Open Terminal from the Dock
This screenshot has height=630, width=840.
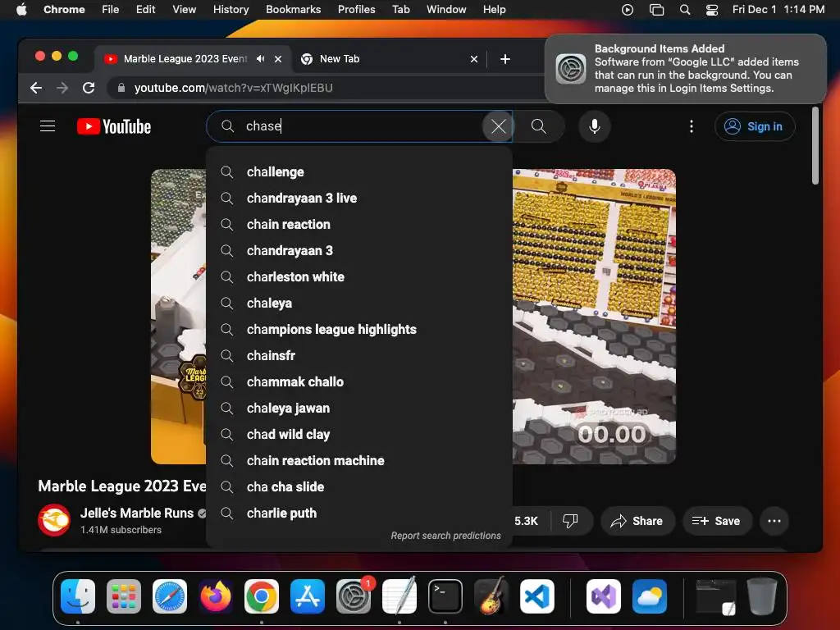(445, 596)
